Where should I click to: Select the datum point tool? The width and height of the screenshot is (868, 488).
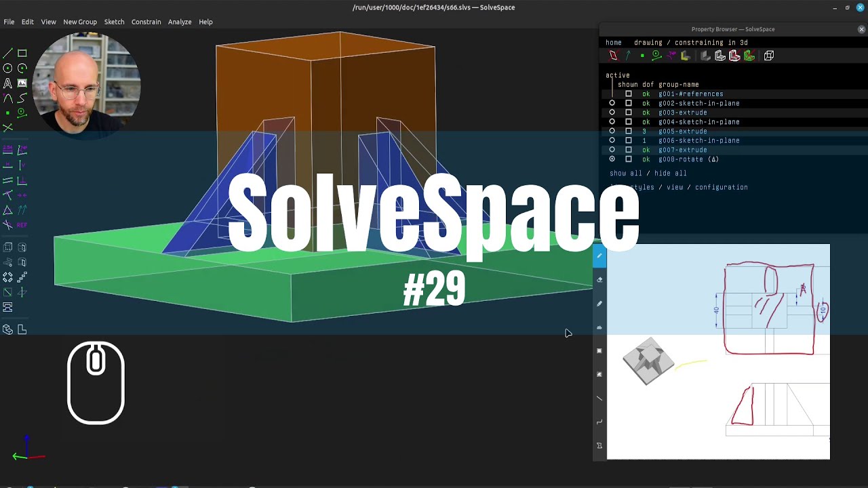coord(7,113)
